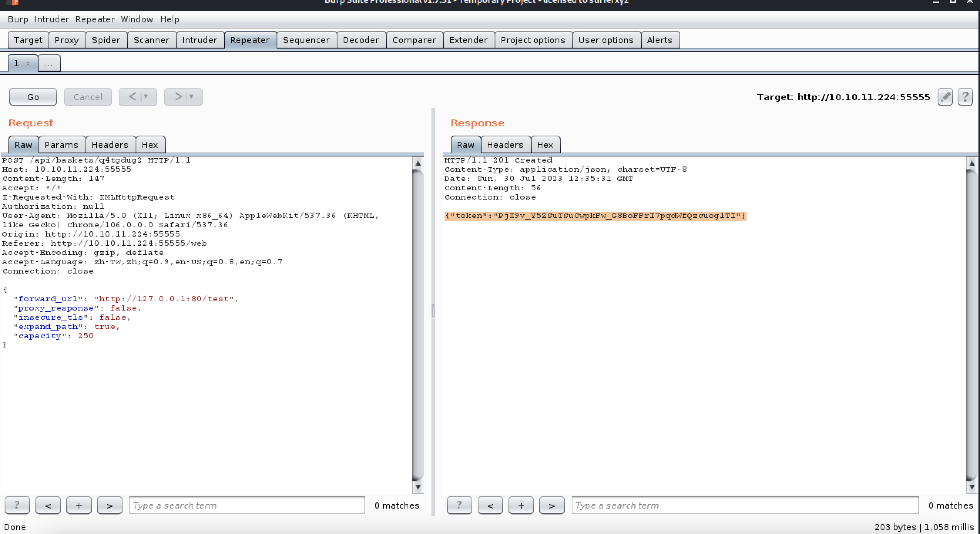980x534 pixels.
Task: Click the token JSON in response
Action: tap(595, 216)
